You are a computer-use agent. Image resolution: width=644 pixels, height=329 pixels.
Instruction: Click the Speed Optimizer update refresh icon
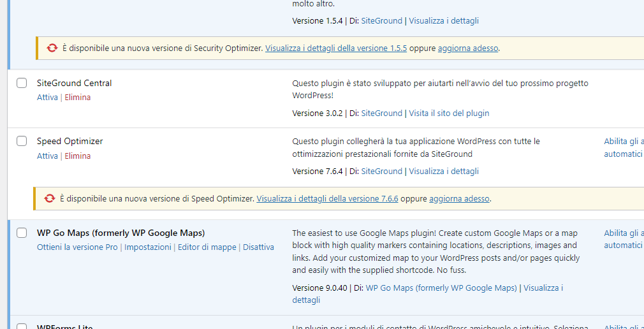(x=49, y=199)
